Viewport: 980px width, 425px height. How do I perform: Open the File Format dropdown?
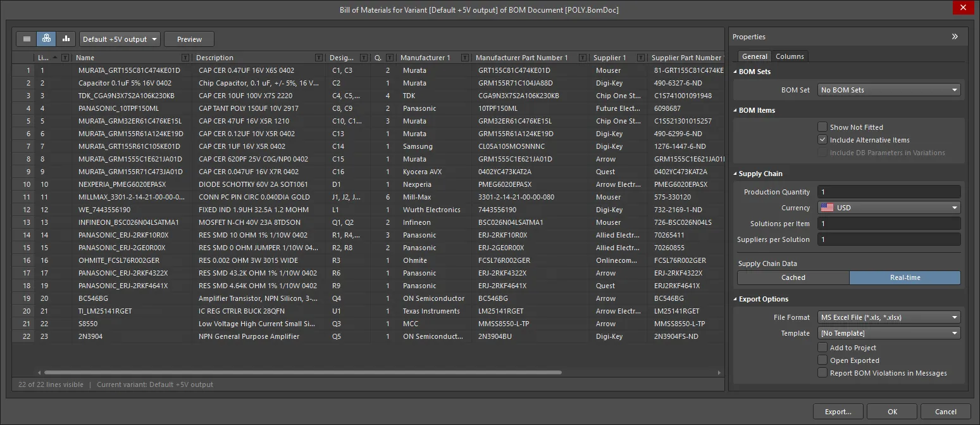pyautogui.click(x=889, y=317)
